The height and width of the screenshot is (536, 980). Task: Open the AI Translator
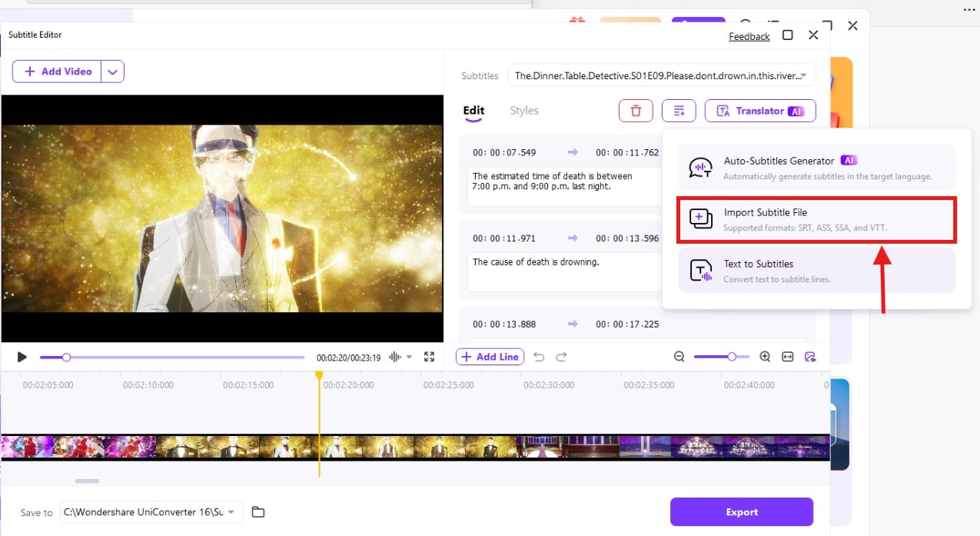pyautogui.click(x=760, y=111)
